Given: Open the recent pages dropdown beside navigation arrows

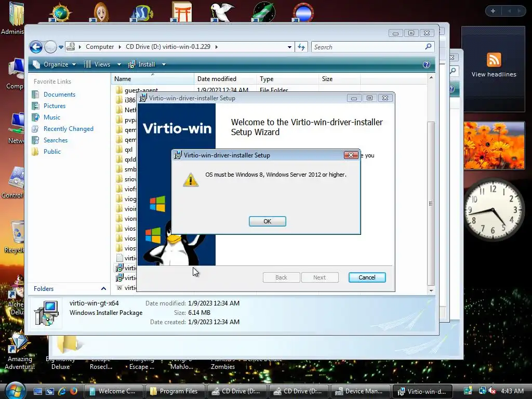Looking at the screenshot, I should 61,47.
